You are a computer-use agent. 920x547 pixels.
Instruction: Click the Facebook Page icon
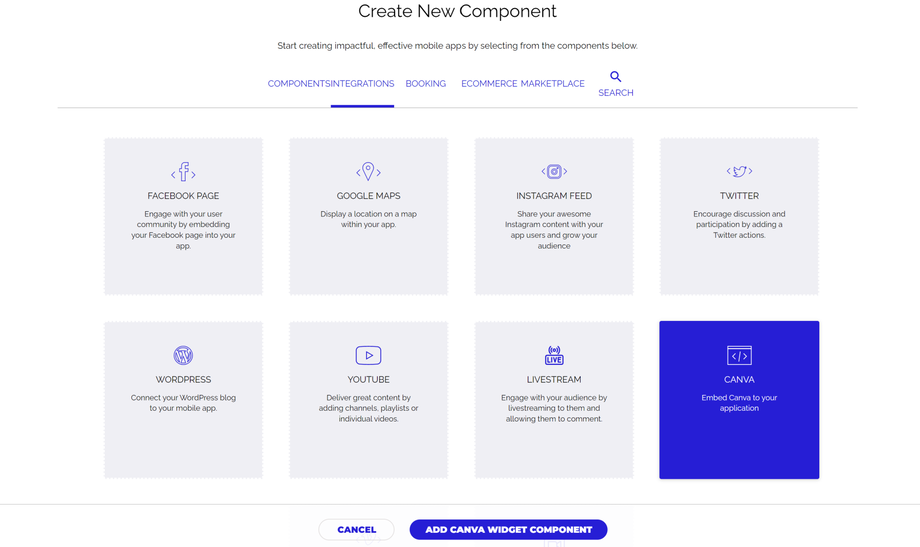[x=183, y=172]
